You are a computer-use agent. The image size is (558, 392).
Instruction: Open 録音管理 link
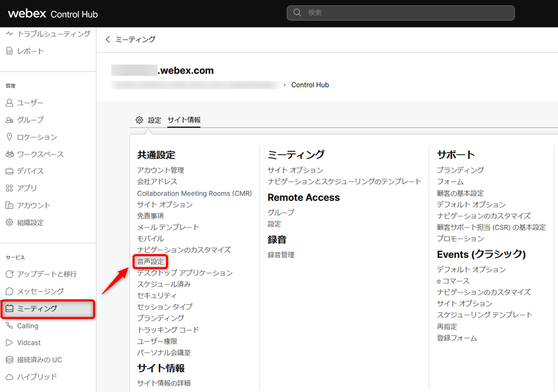pyautogui.click(x=281, y=255)
